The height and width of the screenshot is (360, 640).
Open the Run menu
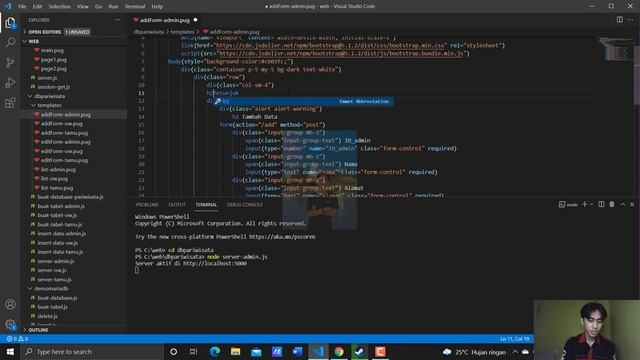point(113,6)
